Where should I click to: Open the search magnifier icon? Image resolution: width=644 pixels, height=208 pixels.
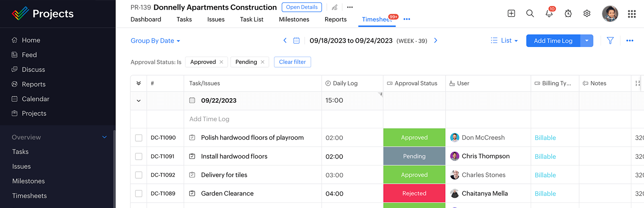click(x=530, y=14)
